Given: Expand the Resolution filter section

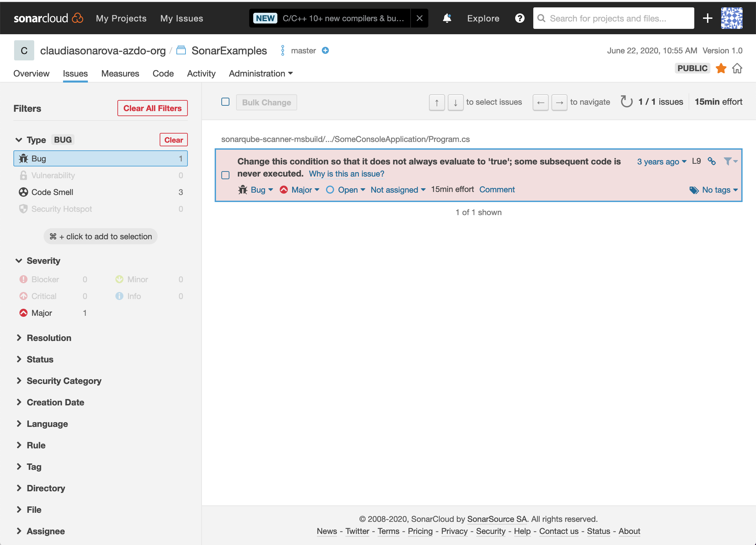Looking at the screenshot, I should pyautogui.click(x=49, y=338).
